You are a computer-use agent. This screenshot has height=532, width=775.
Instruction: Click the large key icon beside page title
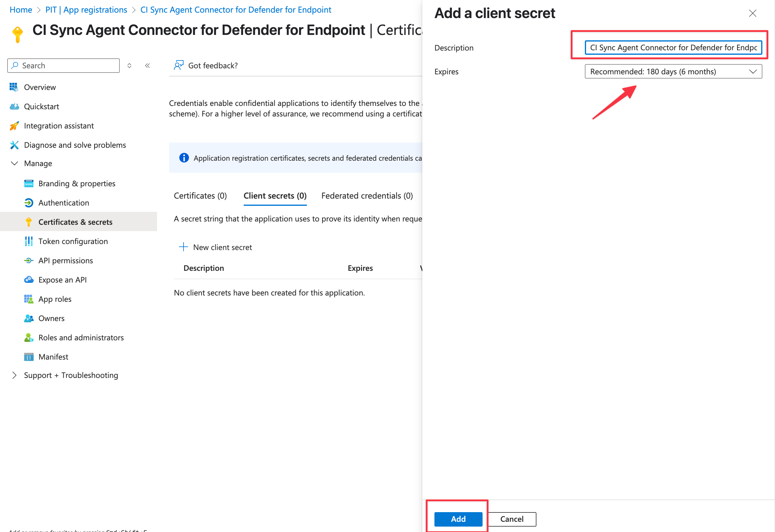point(17,35)
